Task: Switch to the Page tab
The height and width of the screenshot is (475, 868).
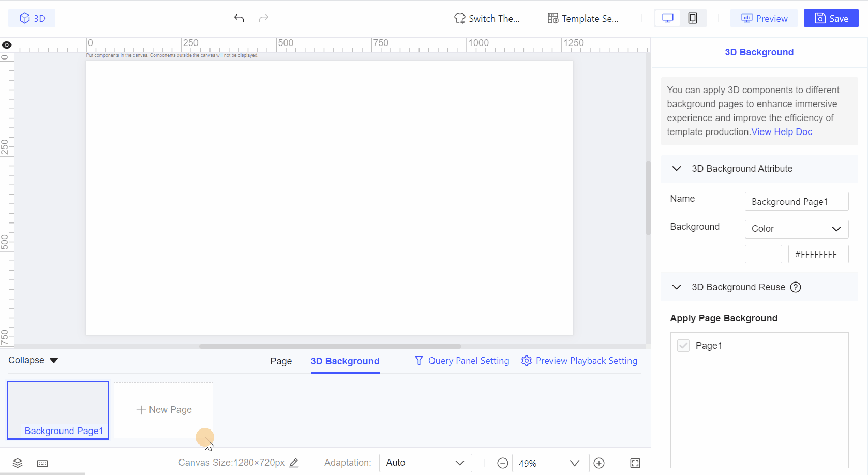Action: point(280,361)
